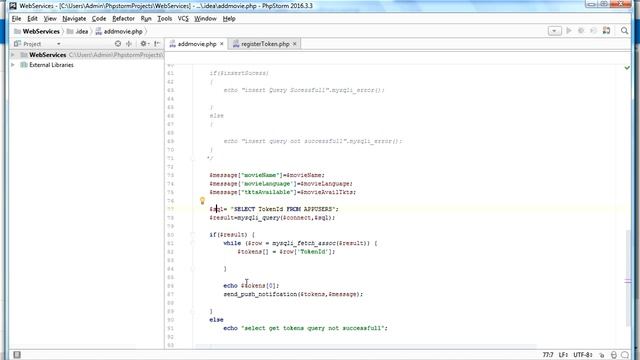The width and height of the screenshot is (640, 360).
Task: Click line separator LF in status bar
Action: pyautogui.click(x=563, y=355)
